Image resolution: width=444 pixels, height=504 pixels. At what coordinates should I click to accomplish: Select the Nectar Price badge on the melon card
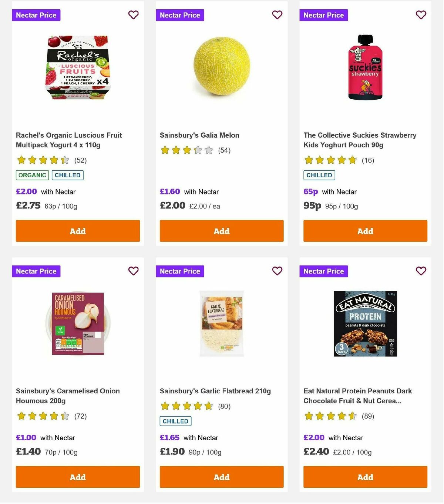pyautogui.click(x=180, y=15)
